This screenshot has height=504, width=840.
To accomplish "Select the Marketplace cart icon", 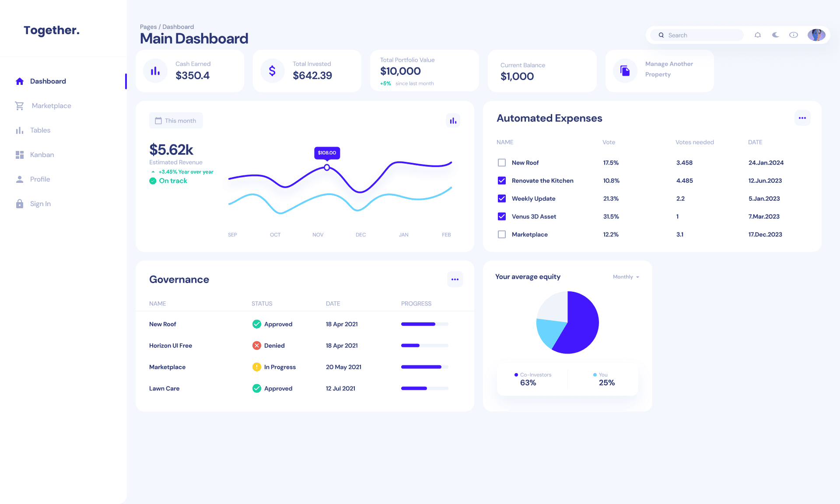I will 19,105.
